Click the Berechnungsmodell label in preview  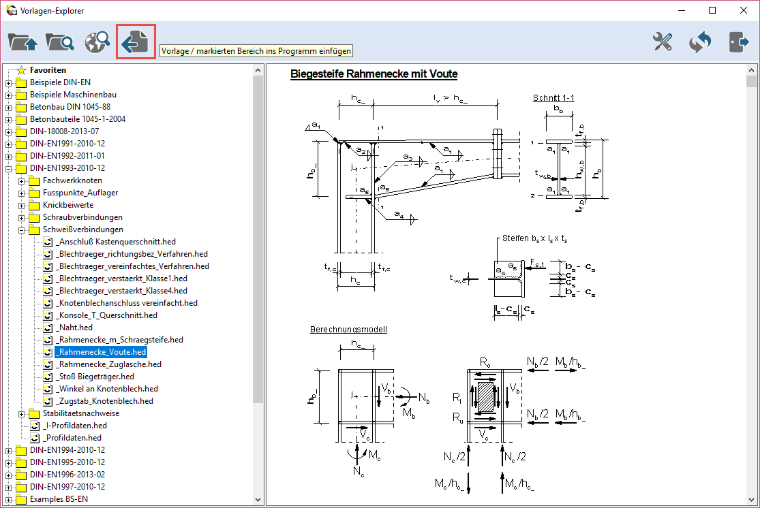coord(348,329)
